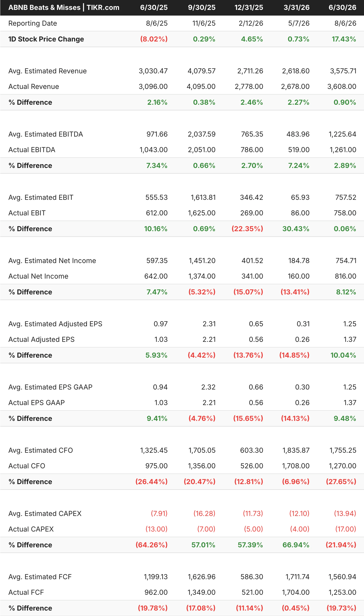The image size is (364, 616).
Task: Select the 12/31/25 column header
Action: click(249, 7)
